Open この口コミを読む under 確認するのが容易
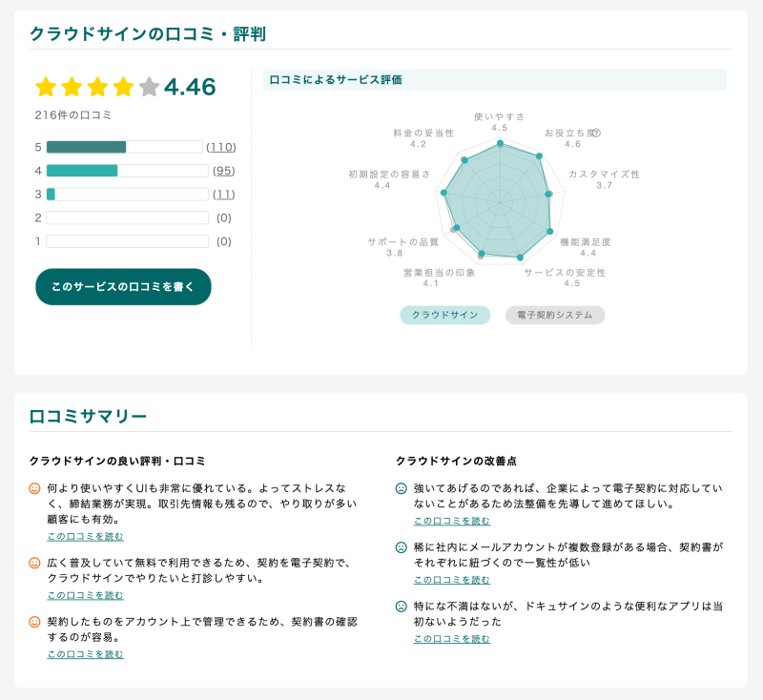Viewport: 763px width, 700px height. tap(85, 654)
